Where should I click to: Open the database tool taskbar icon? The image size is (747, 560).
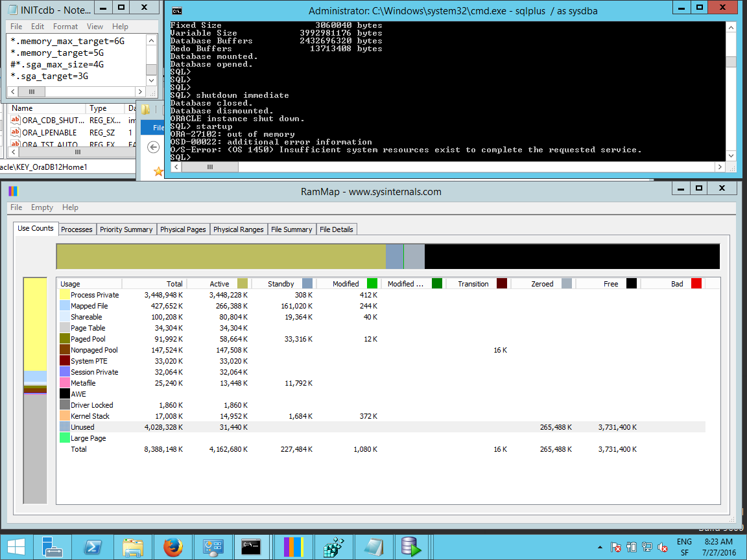[x=411, y=546]
